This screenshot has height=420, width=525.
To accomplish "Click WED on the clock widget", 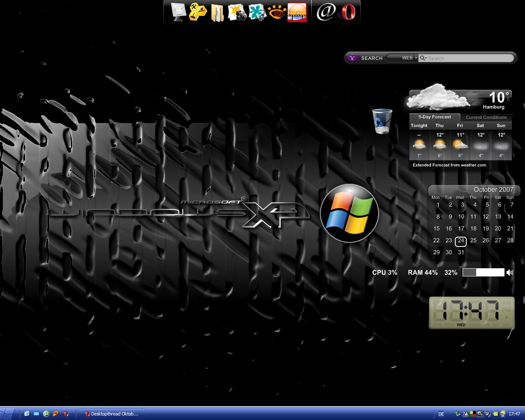I will coord(461,325).
